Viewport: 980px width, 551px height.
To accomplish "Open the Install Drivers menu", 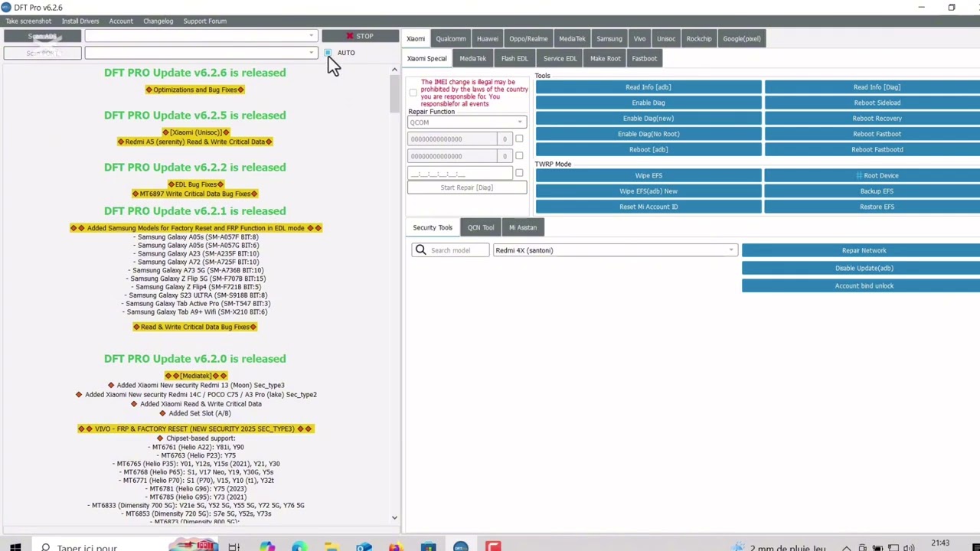I will coord(80,21).
